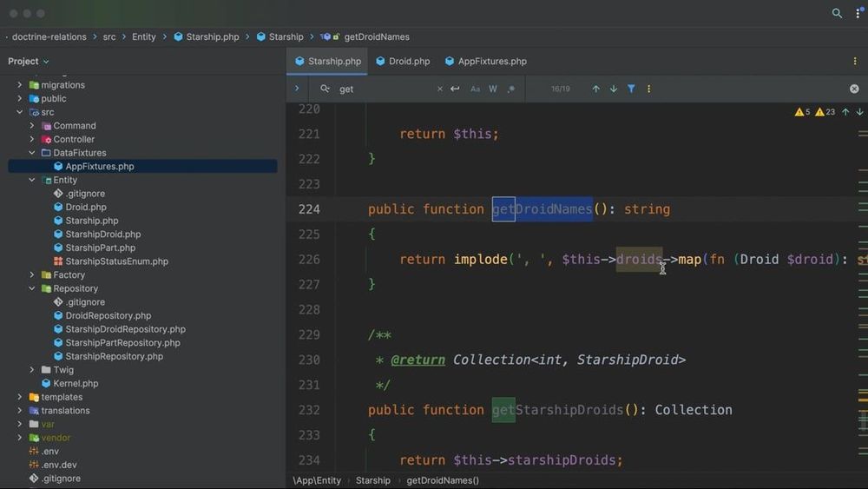The width and height of the screenshot is (868, 489).
Task: Click Starship in the bottom editor breadcrumb
Action: 372,480
